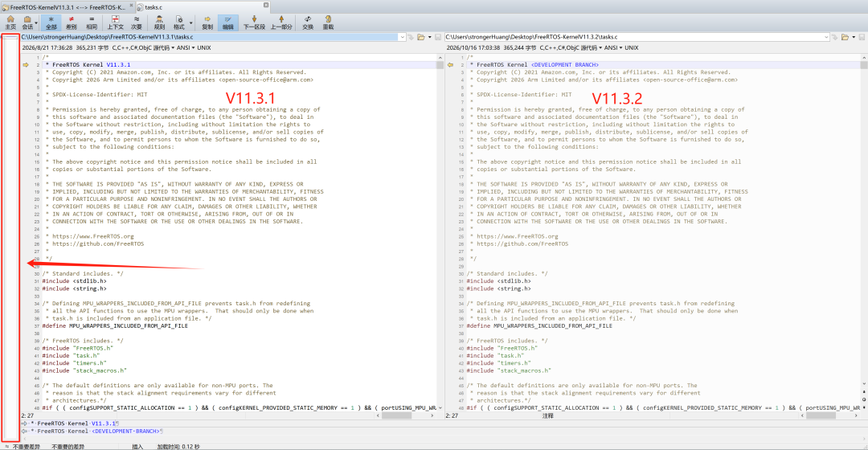
Task: Click the 重载 (Reload) icon
Action: click(328, 22)
